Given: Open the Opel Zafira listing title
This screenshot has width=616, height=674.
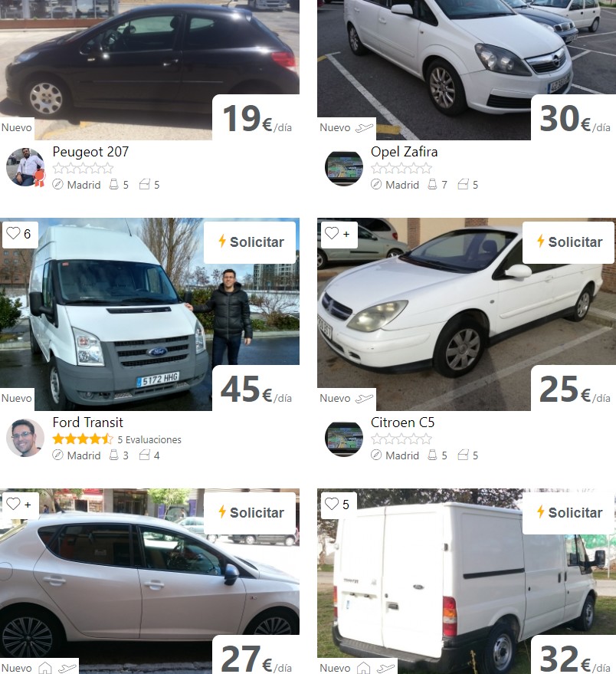Looking at the screenshot, I should pos(405,152).
